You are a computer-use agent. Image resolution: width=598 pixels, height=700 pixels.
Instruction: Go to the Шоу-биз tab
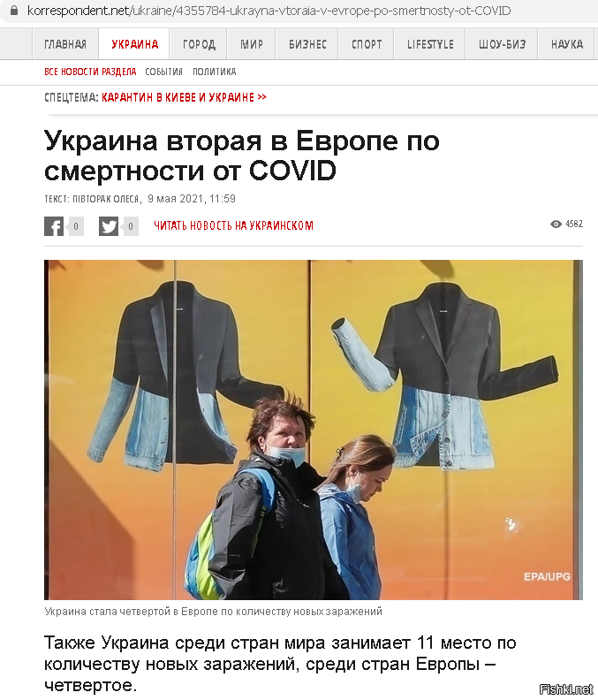click(502, 44)
